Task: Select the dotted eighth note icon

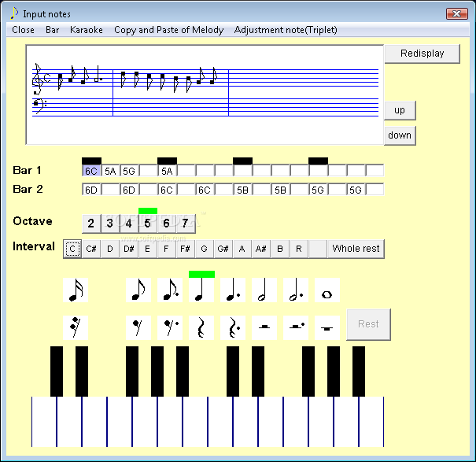Action: pos(170,290)
